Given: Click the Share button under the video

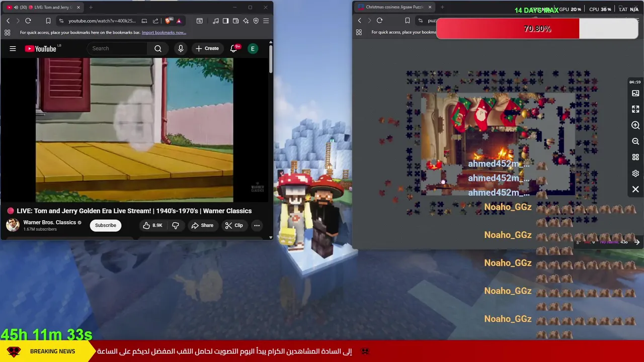Looking at the screenshot, I should point(202,225).
